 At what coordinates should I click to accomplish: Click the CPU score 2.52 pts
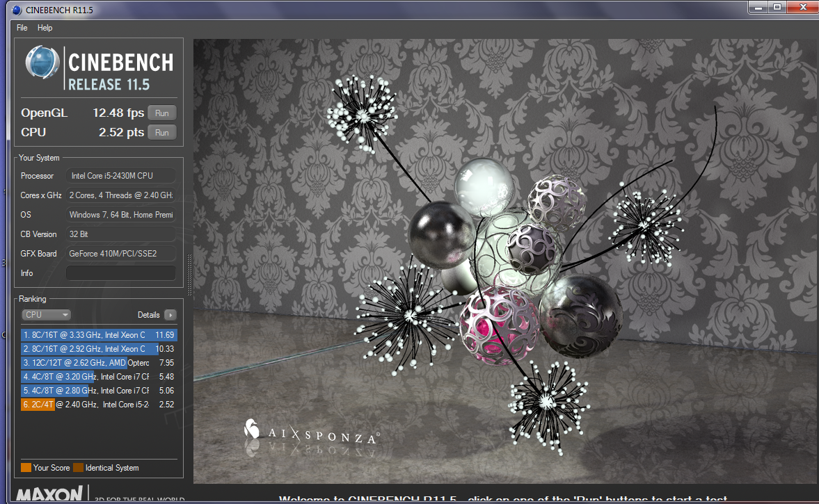121,133
